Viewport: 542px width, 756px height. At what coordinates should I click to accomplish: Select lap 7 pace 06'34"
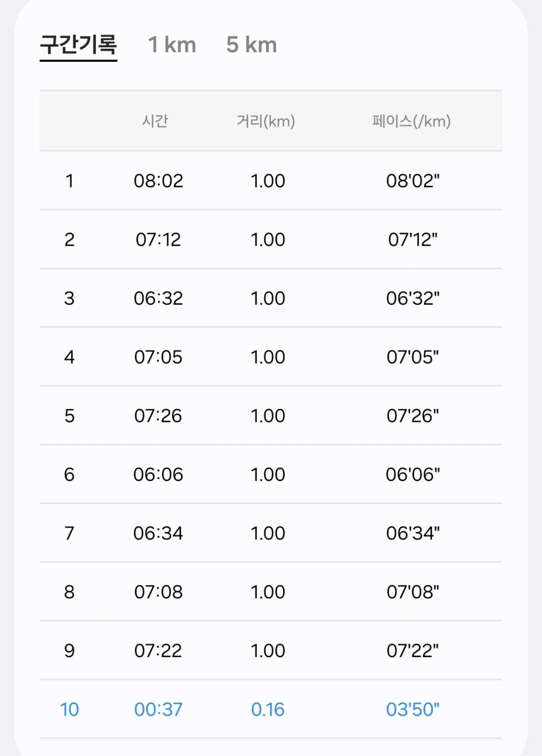pos(413,533)
